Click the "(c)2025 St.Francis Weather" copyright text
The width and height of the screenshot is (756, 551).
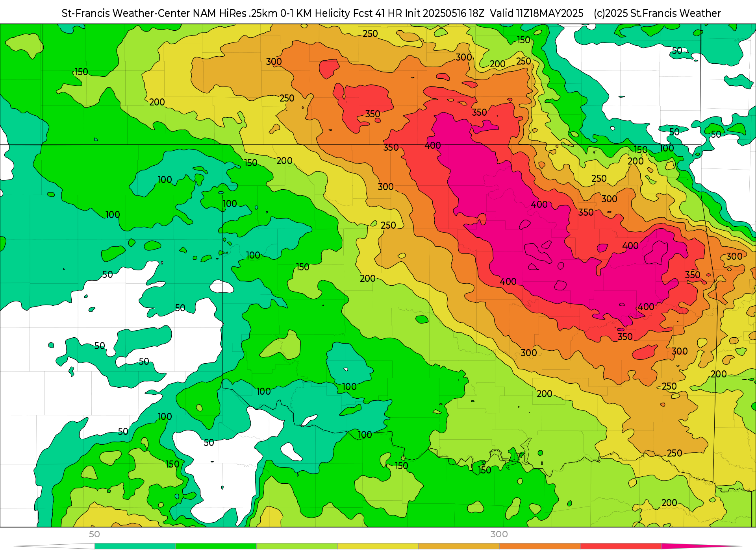click(x=657, y=13)
